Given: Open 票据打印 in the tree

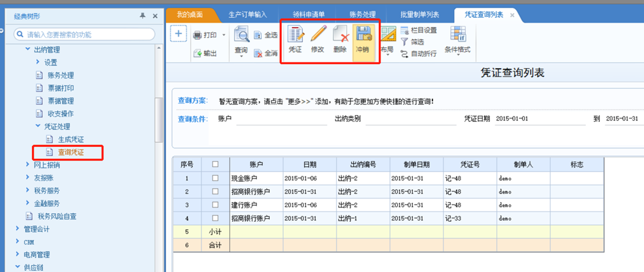Looking at the screenshot, I should pos(61,88).
